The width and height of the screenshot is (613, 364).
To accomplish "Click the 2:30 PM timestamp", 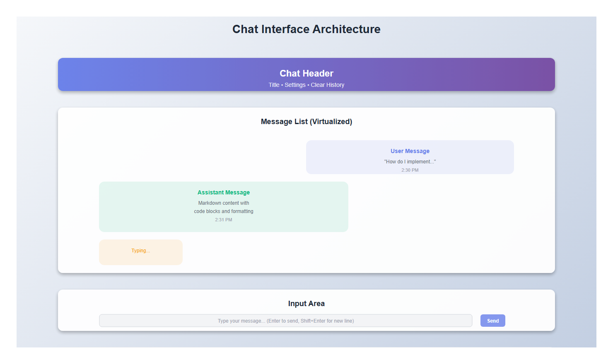I will tap(410, 170).
